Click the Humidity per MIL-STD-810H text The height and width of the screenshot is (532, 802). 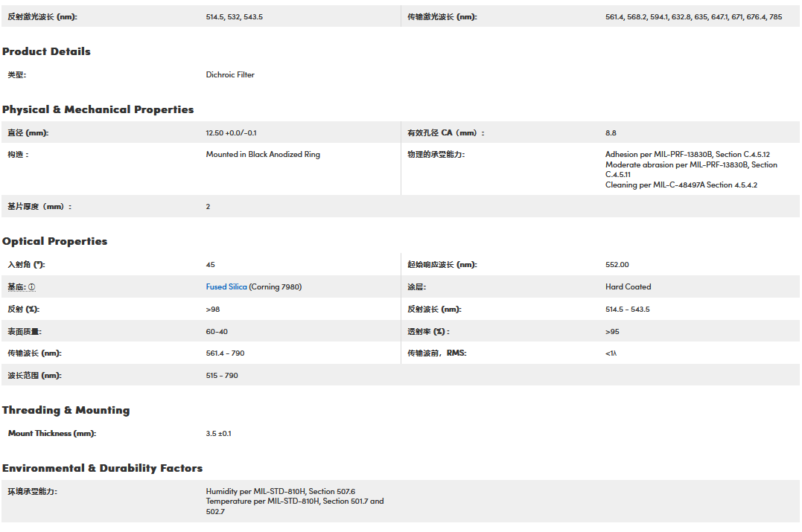[280, 491]
